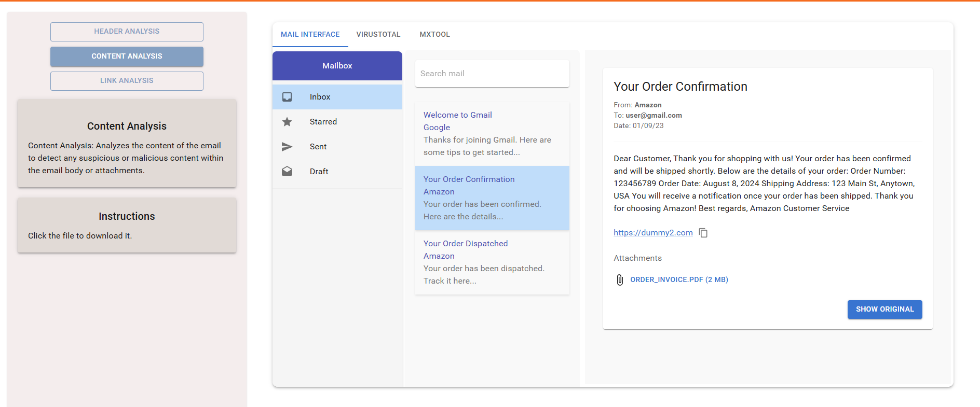Screen dimensions: 980x407
Task: Select the Content Analysis button
Action: click(x=127, y=57)
